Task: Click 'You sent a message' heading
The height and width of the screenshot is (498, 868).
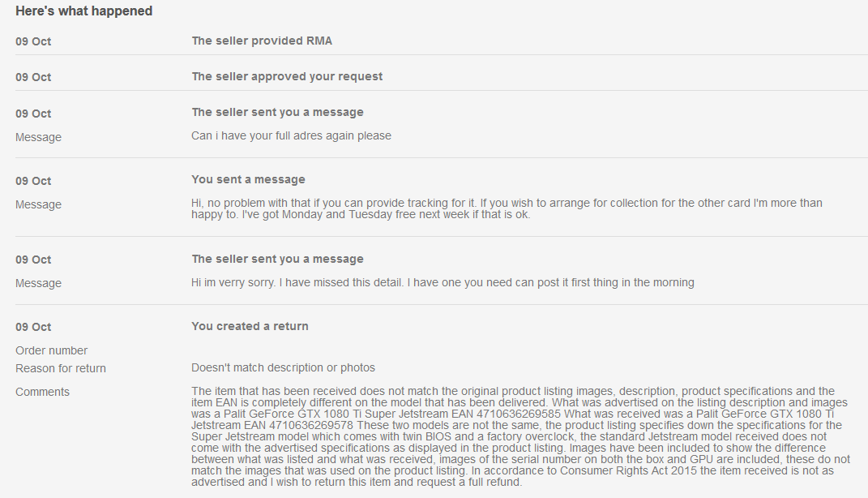Action: click(x=248, y=179)
